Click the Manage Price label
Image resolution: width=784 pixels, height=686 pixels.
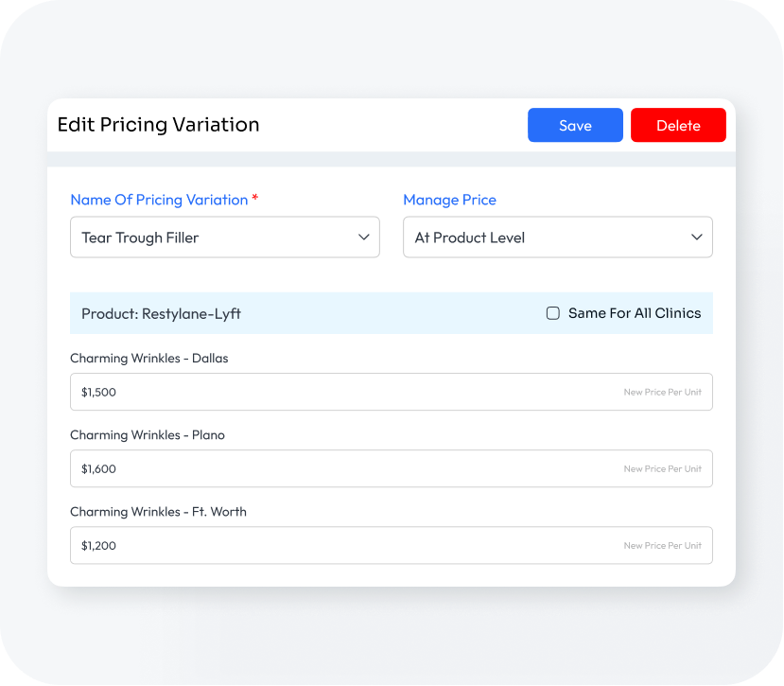point(449,200)
